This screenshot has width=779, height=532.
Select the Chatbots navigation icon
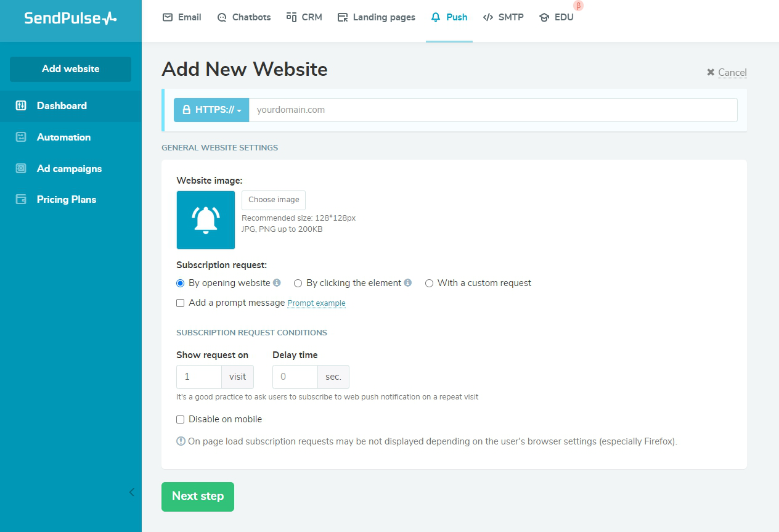pos(221,17)
